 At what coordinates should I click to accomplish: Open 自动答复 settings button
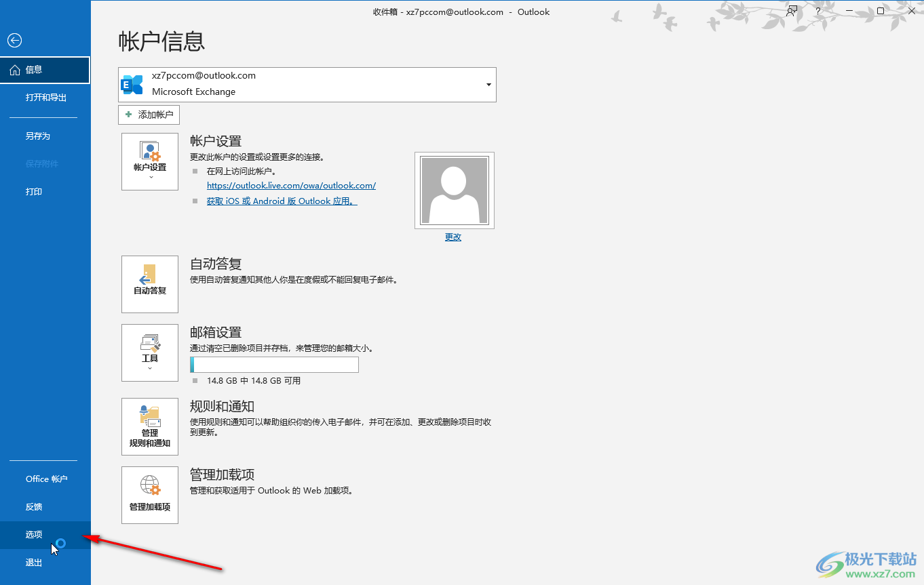pos(150,284)
